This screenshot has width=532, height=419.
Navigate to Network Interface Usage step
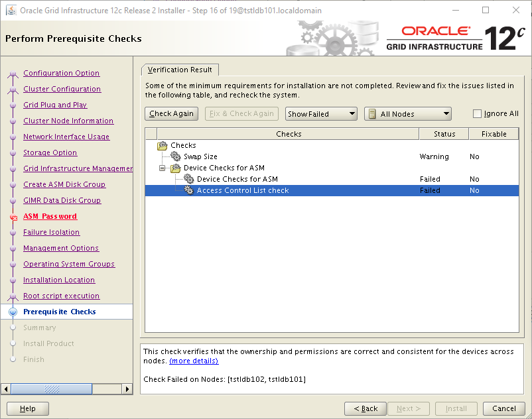[66, 137]
